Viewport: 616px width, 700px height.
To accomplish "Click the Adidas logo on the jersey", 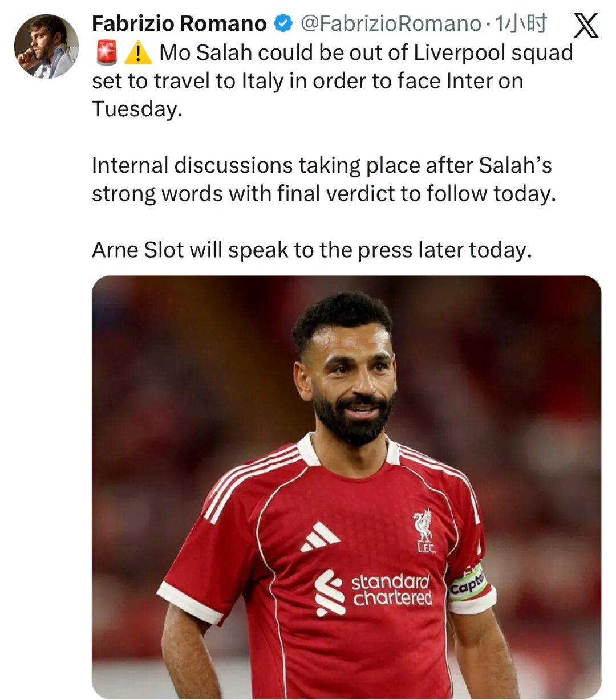I will [x=320, y=537].
